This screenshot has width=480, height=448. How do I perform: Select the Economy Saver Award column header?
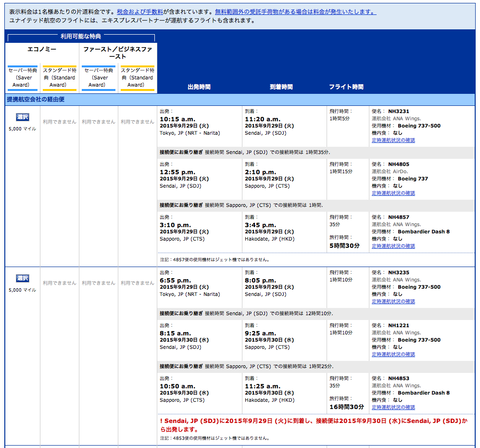(23, 78)
